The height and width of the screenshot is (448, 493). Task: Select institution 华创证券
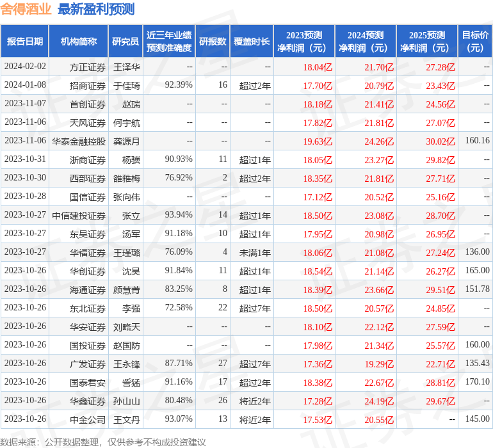pyautogui.click(x=88, y=271)
